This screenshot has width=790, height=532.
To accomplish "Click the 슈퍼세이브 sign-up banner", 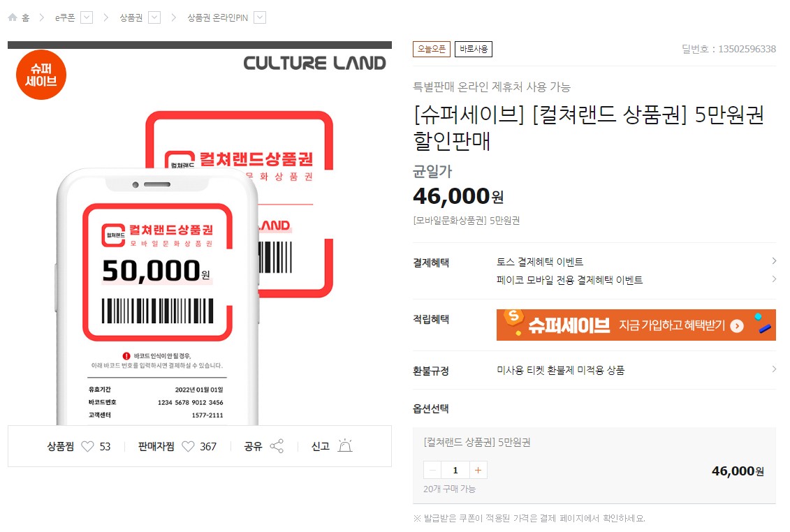I will (x=636, y=325).
